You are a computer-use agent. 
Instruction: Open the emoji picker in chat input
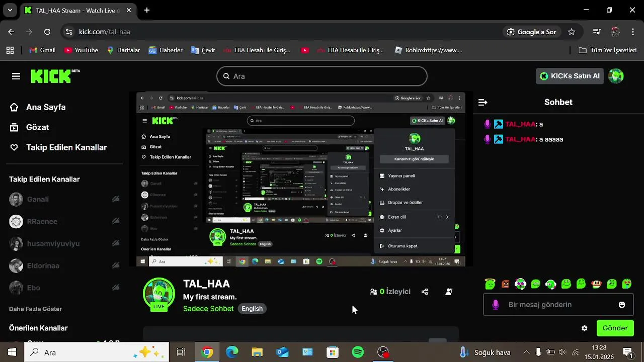[x=622, y=305]
